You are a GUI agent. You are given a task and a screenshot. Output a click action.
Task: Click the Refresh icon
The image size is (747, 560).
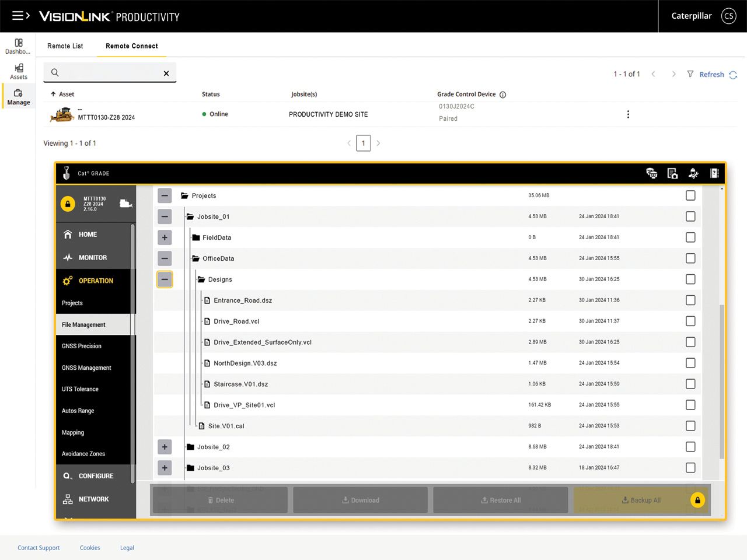click(733, 75)
